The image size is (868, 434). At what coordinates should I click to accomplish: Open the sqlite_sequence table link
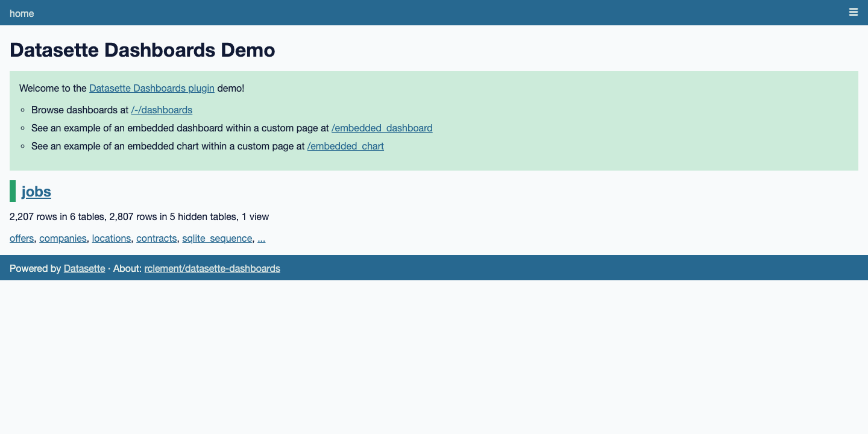217,238
